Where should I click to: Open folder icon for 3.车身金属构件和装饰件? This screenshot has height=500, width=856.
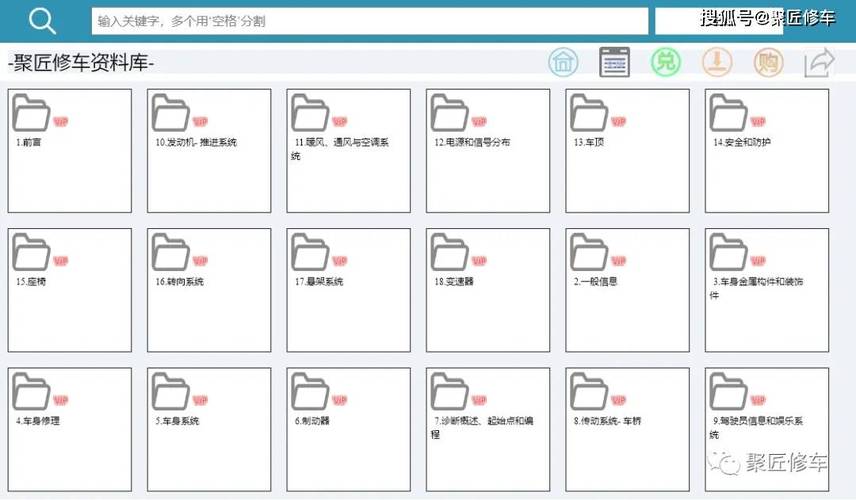[x=729, y=252]
